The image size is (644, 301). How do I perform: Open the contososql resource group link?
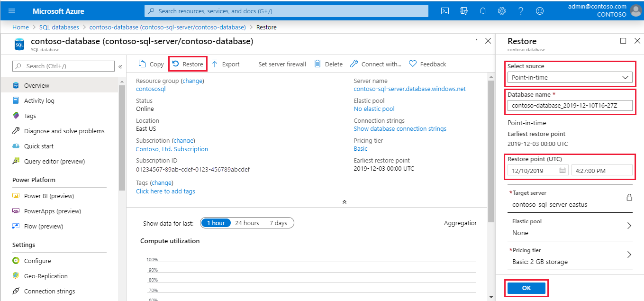(x=151, y=89)
